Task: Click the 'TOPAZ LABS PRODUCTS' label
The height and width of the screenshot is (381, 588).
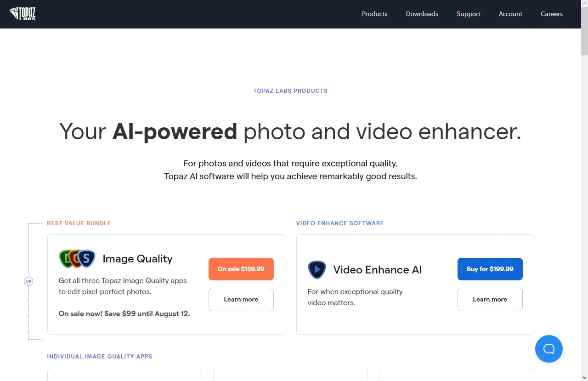Action: pyautogui.click(x=290, y=91)
